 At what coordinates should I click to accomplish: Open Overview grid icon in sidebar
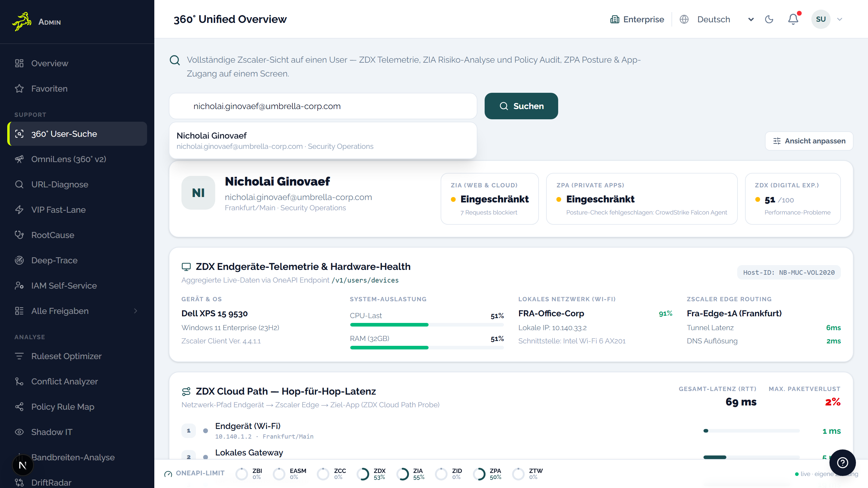pyautogui.click(x=19, y=63)
